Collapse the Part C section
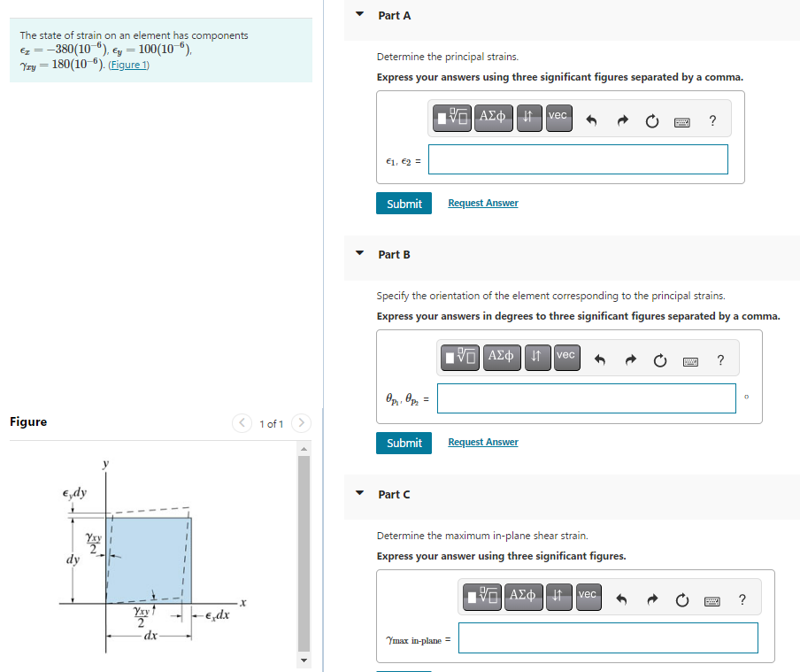Screen dimensions: 800x672 (359, 493)
